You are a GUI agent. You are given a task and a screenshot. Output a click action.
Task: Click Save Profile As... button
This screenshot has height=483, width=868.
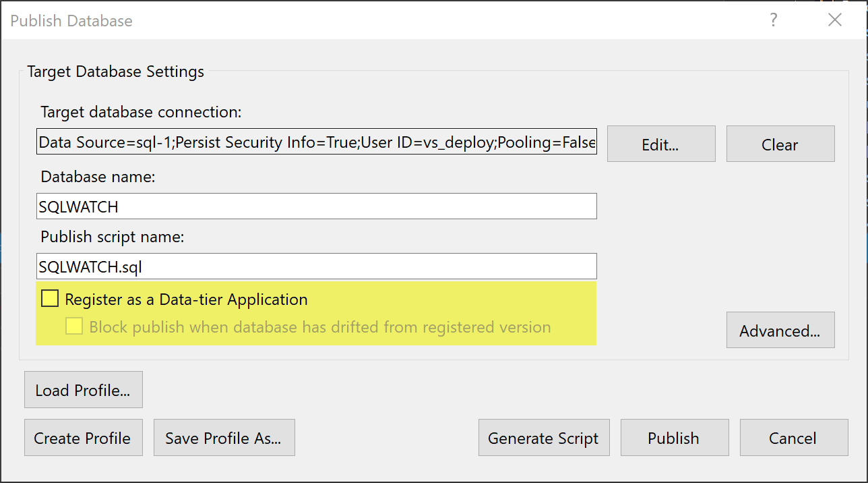224,438
